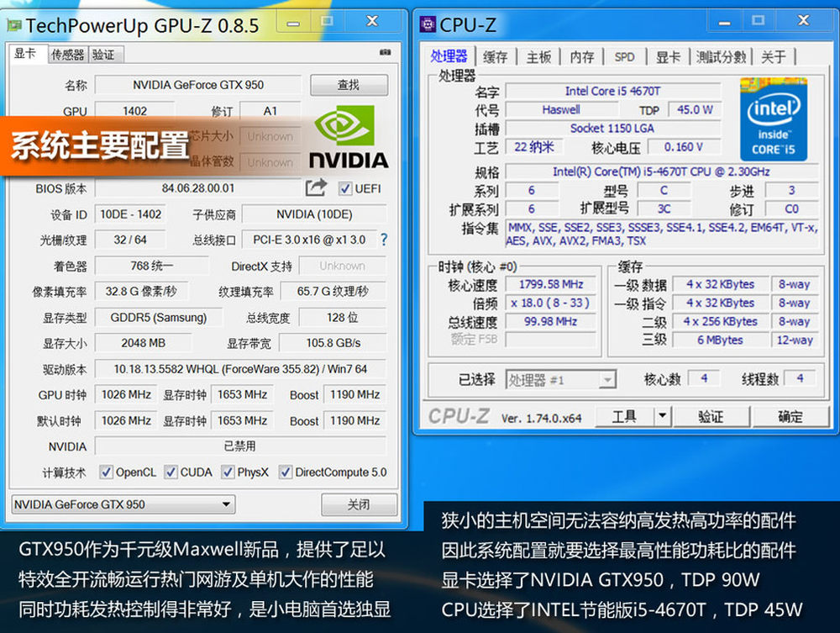
Task: Toggle the UEFI checkbox
Action: [345, 188]
